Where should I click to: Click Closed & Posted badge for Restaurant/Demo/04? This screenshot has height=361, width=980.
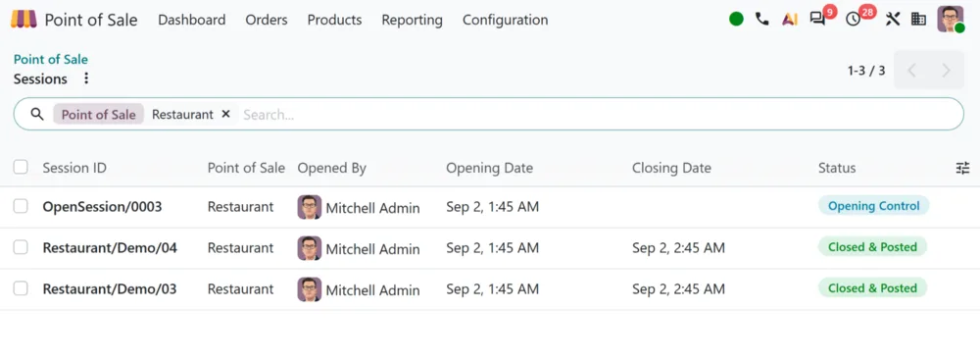click(872, 247)
